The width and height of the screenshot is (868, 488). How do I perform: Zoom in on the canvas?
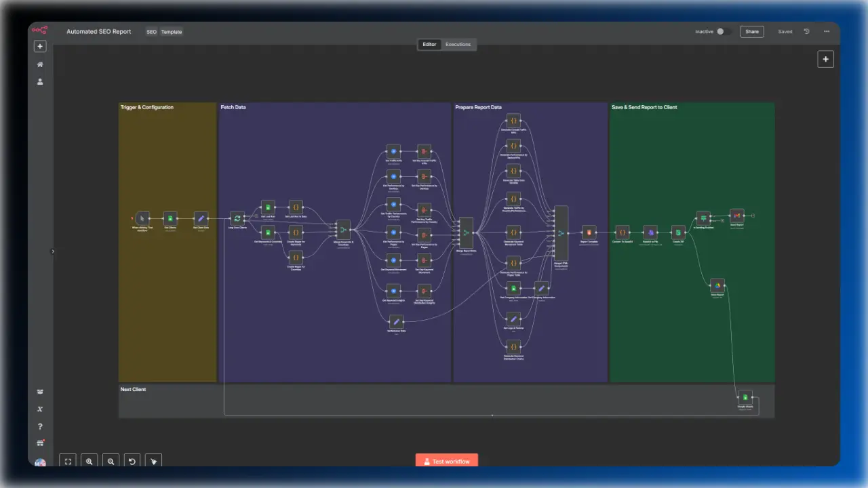click(x=90, y=462)
